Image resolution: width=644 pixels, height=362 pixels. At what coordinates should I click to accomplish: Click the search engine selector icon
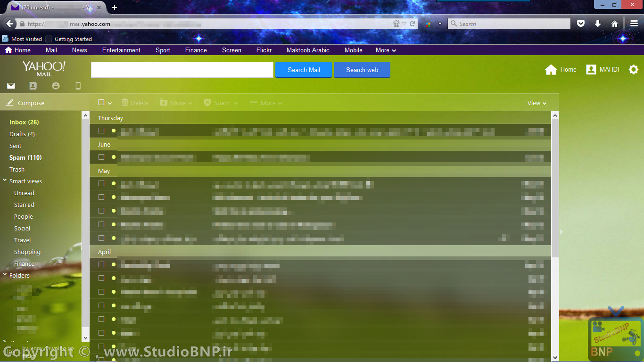pyautogui.click(x=428, y=24)
